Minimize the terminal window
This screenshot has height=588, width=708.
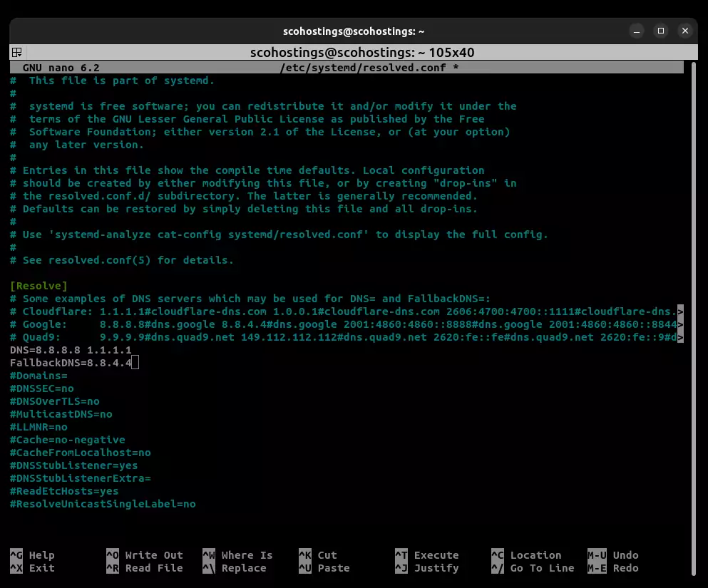pyautogui.click(x=637, y=31)
